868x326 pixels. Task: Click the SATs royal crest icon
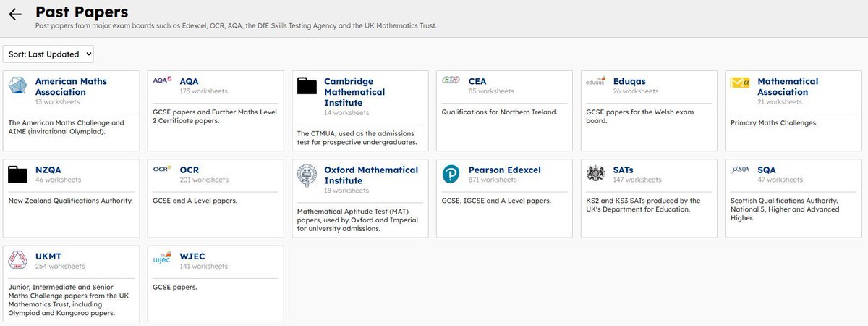[596, 174]
